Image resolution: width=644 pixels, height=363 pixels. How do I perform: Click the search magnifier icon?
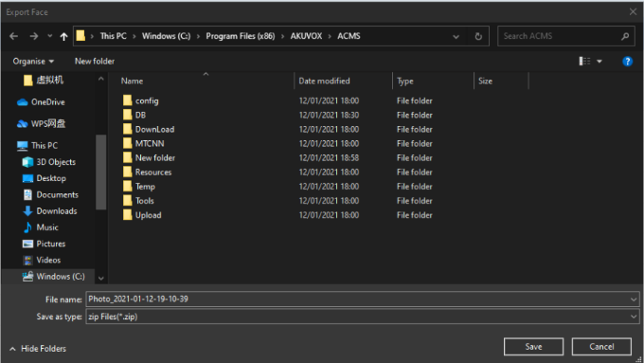[625, 36]
